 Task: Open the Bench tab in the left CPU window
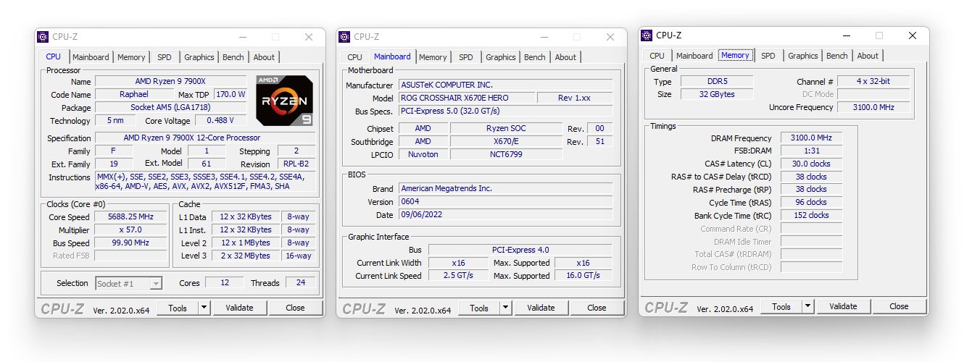click(233, 57)
